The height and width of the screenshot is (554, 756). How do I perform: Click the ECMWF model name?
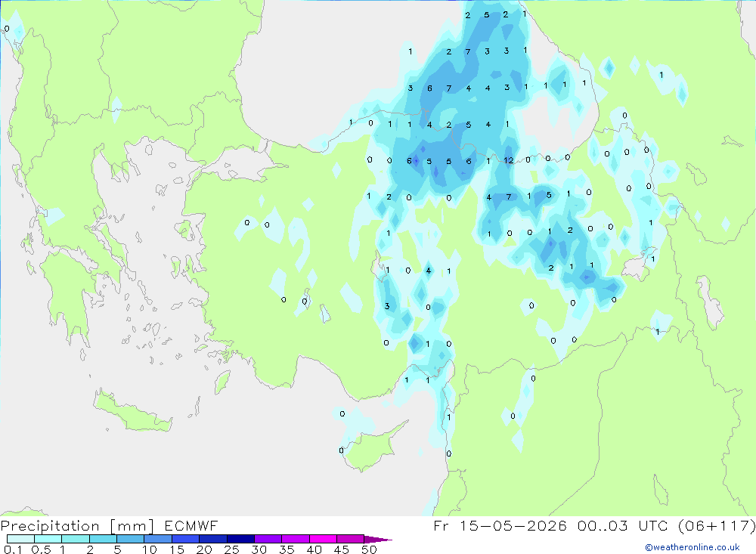pos(191,525)
